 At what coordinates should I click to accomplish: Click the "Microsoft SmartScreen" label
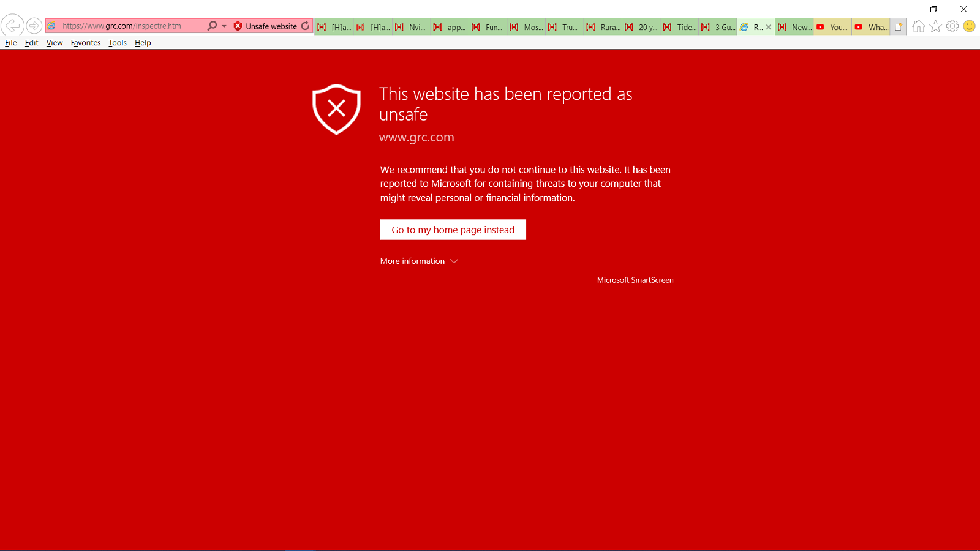tap(635, 280)
